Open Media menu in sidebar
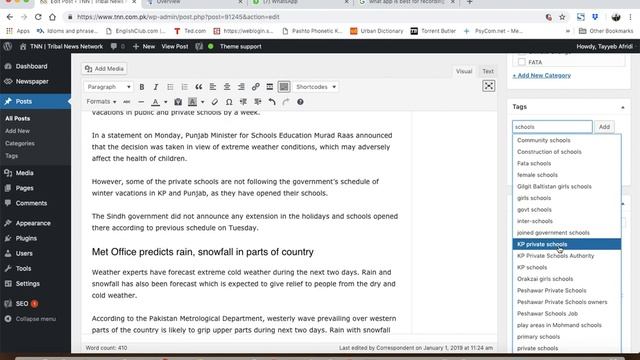The height and width of the screenshot is (360, 640). pyautogui.click(x=24, y=173)
